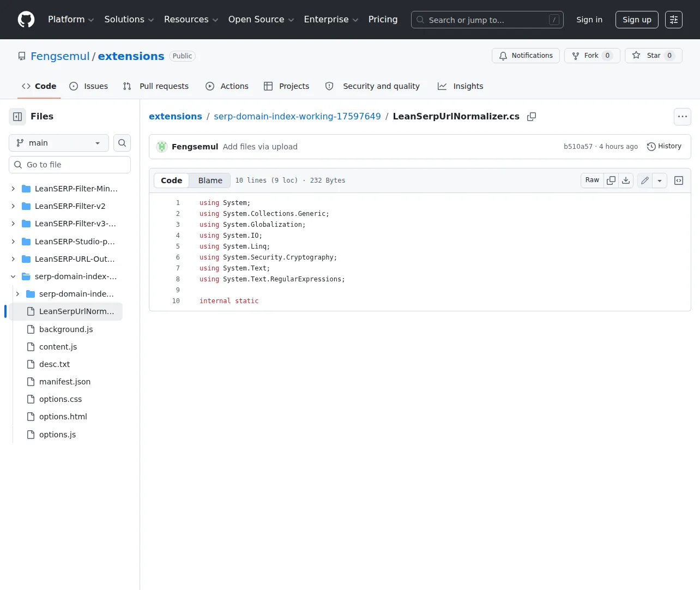Open commit b510a57 link
The image size is (700, 590).
[578, 147]
